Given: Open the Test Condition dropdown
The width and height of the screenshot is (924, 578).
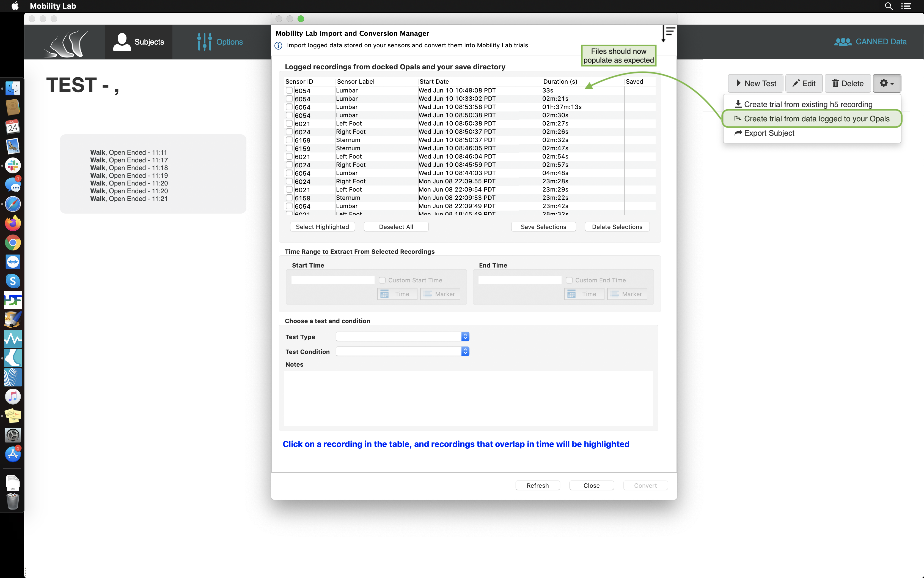Looking at the screenshot, I should coord(402,351).
